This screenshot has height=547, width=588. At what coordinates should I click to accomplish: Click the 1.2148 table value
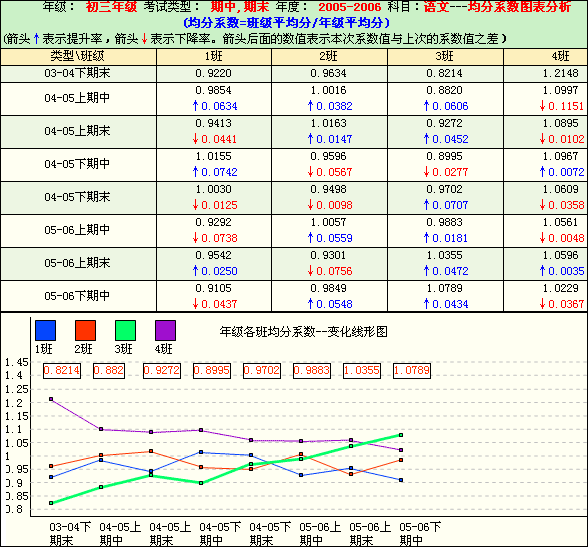click(x=561, y=73)
